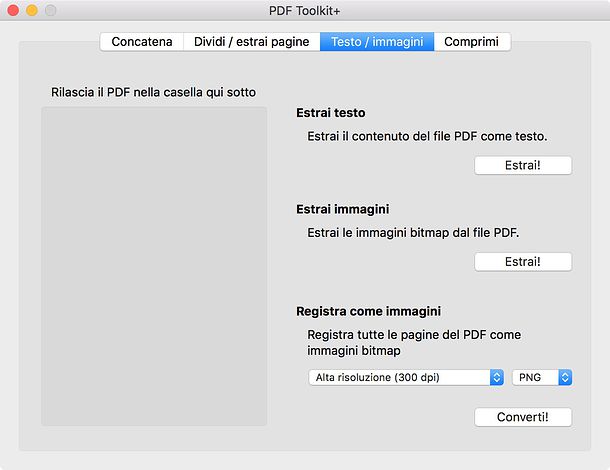Open the Dividi / estrai pagine tab
The width and height of the screenshot is (610, 470).
click(250, 41)
